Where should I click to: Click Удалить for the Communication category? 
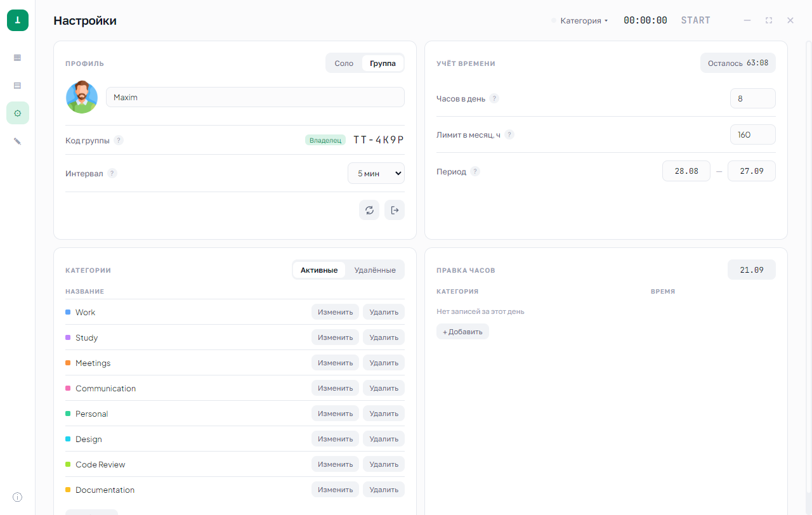coord(384,388)
